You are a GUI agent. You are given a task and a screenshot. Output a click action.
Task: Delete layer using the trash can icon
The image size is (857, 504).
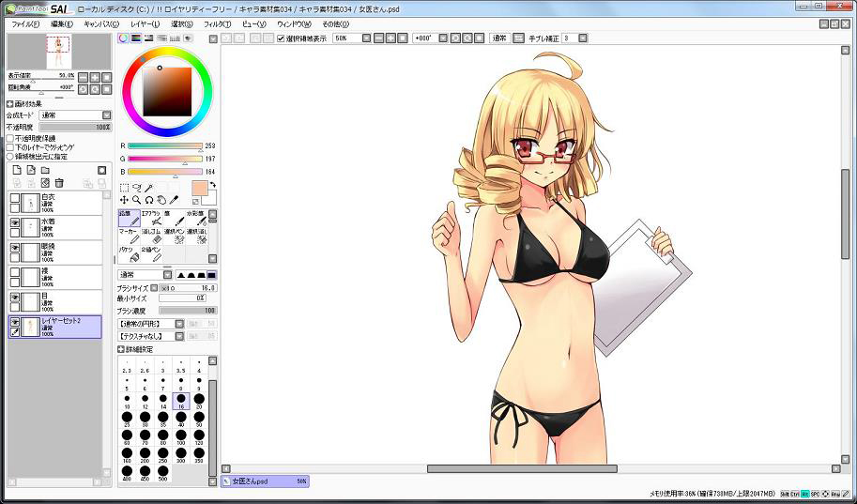coord(59,182)
